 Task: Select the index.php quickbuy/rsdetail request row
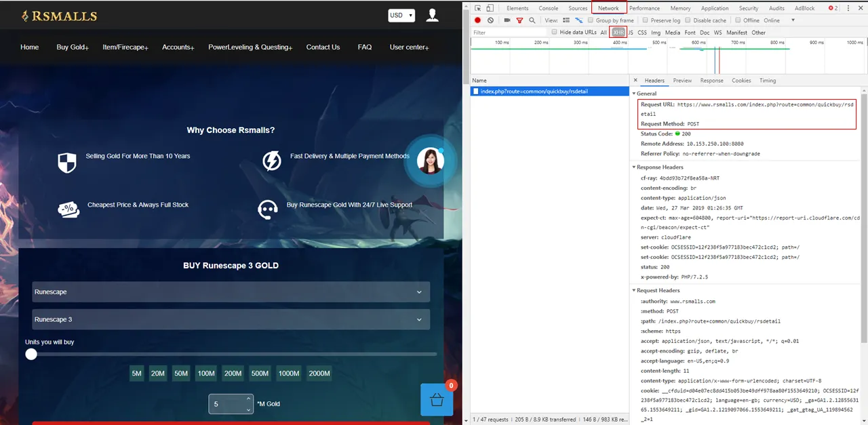[x=550, y=91]
